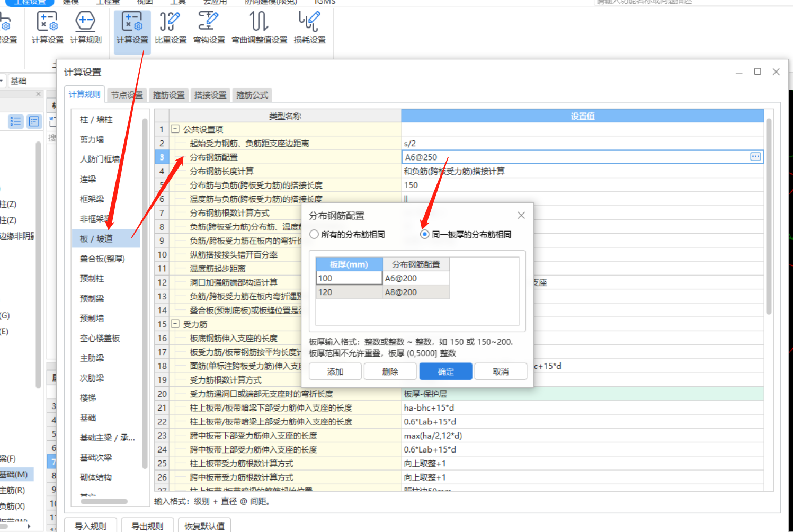Click the category list vertical scrollbar

click(x=145, y=294)
